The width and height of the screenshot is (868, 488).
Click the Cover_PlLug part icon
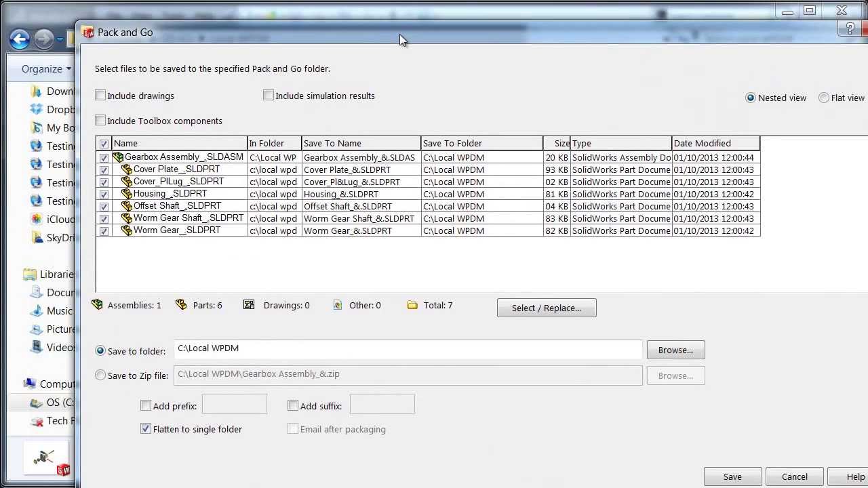click(127, 182)
